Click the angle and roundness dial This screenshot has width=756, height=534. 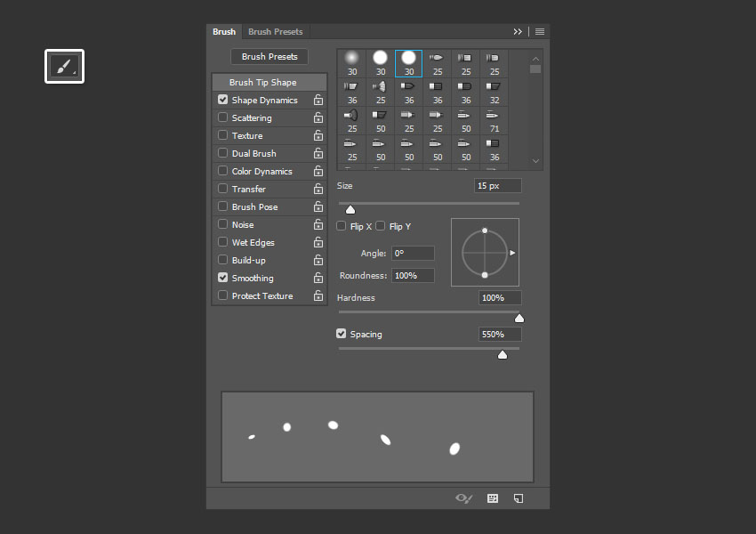click(x=485, y=252)
